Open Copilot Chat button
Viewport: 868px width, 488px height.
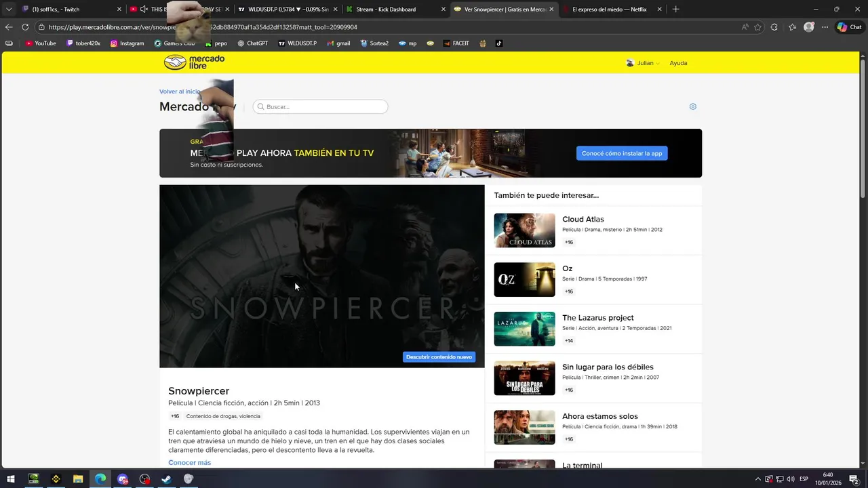(x=850, y=27)
